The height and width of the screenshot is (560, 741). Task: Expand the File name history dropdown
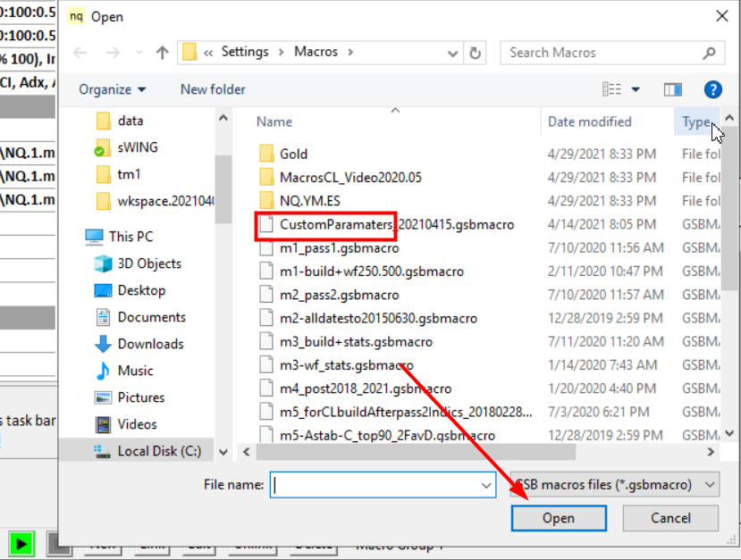[x=487, y=485]
